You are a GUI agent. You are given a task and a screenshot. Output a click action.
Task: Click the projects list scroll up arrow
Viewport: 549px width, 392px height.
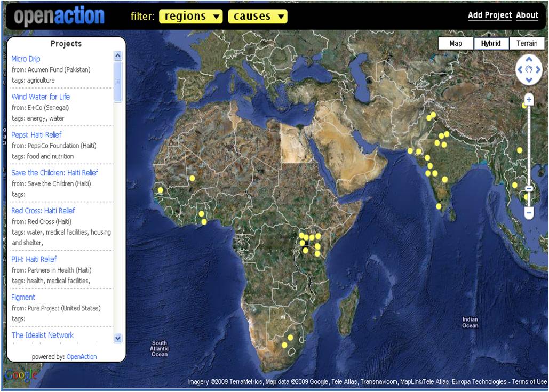(x=118, y=55)
